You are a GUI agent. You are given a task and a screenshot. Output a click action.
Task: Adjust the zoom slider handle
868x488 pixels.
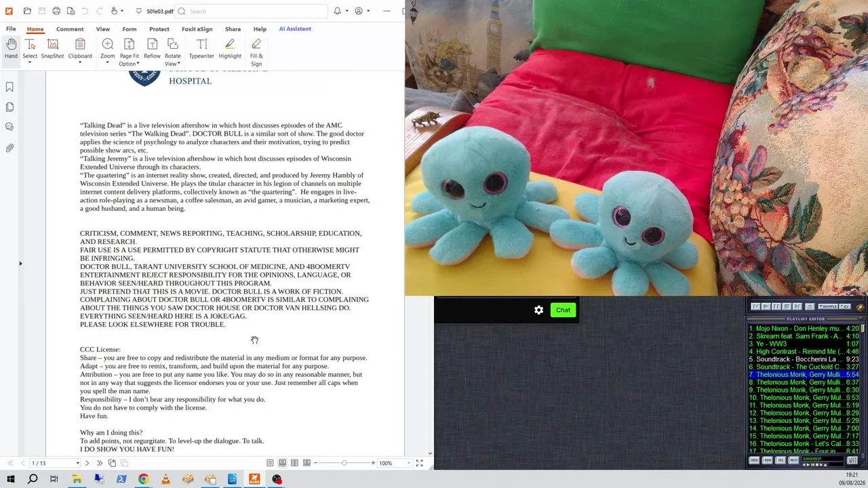(x=344, y=463)
